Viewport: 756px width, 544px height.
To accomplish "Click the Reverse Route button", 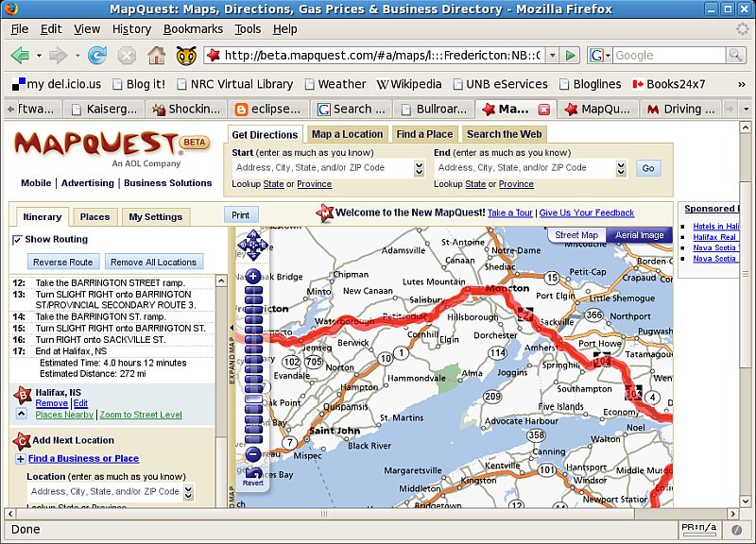I will (x=62, y=263).
